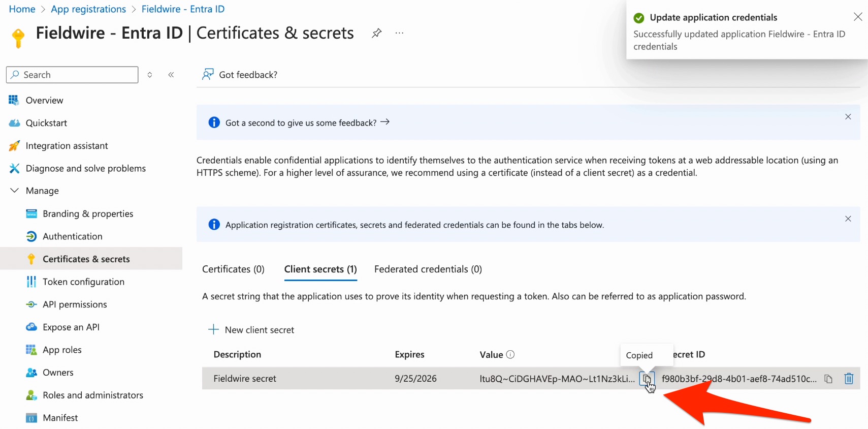The width and height of the screenshot is (868, 429).
Task: Open Integration assistant
Action: coord(67,146)
